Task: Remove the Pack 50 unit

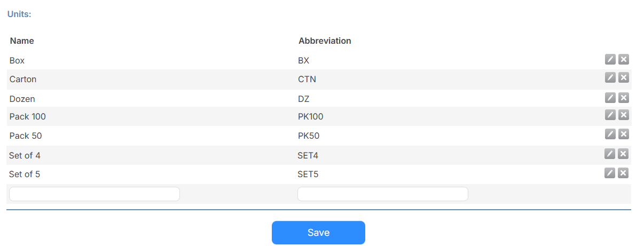Action: 623,134
